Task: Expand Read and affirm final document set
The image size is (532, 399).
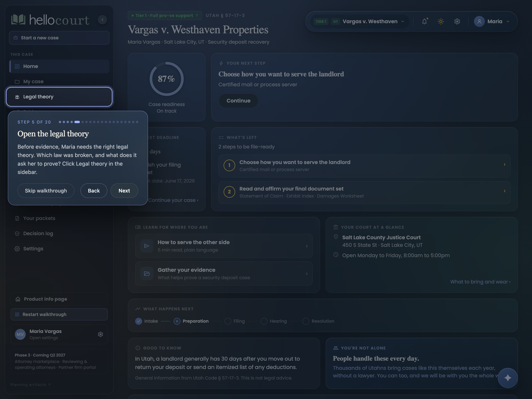Action: pyautogui.click(x=364, y=192)
